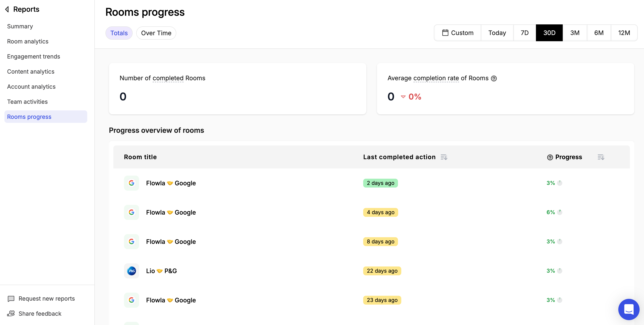Choose the 12M time range

pyautogui.click(x=624, y=33)
